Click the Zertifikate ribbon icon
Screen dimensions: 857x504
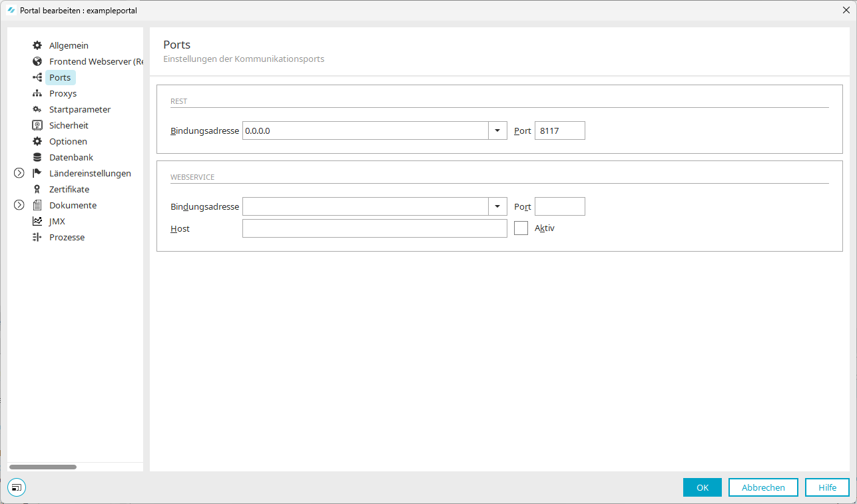[x=37, y=189]
